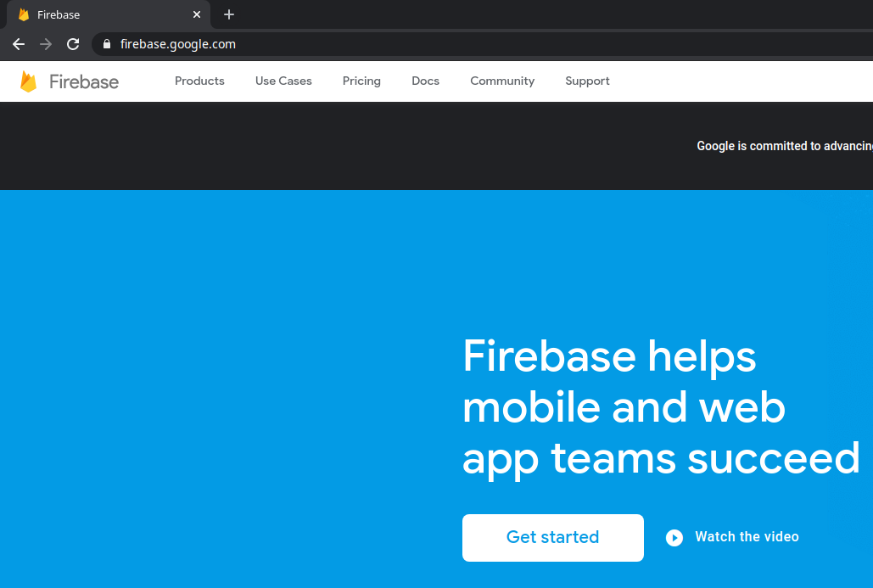Select the Firebase browser tab

coord(109,14)
